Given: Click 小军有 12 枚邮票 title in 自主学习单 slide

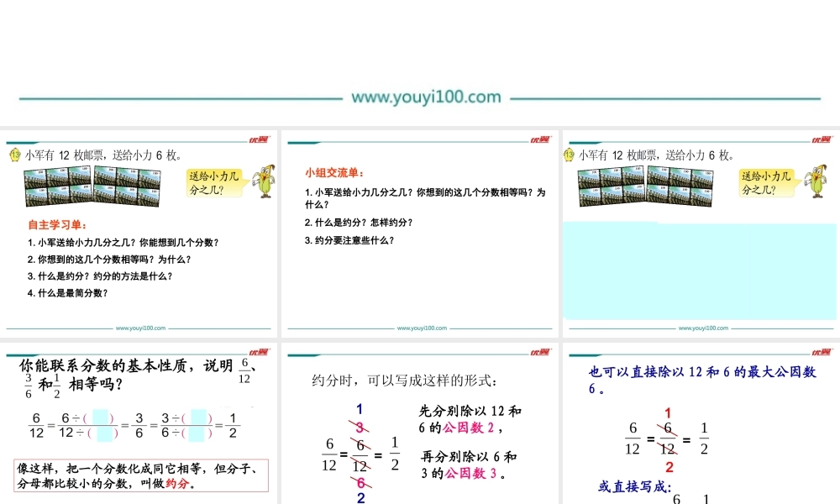Looking at the screenshot, I should (102, 155).
